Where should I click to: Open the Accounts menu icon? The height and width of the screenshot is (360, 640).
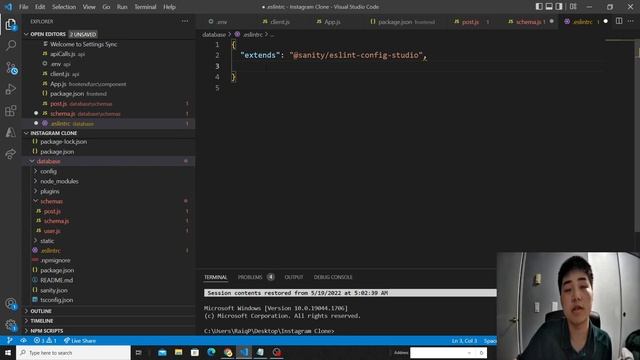click(x=11, y=304)
